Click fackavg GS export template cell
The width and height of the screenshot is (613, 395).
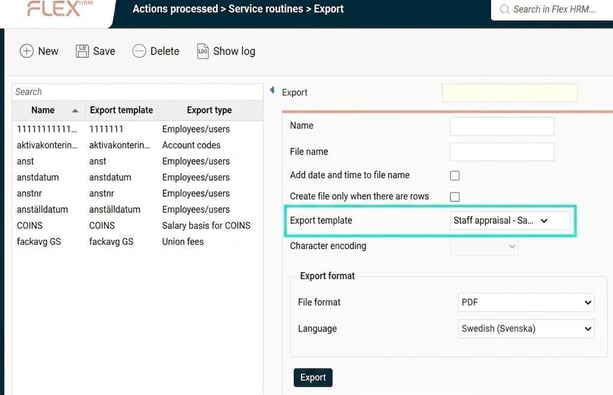click(111, 242)
